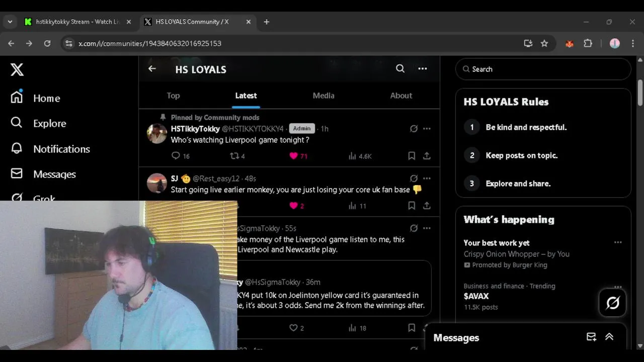
Task: Switch to the Latest tab
Action: [x=246, y=96]
